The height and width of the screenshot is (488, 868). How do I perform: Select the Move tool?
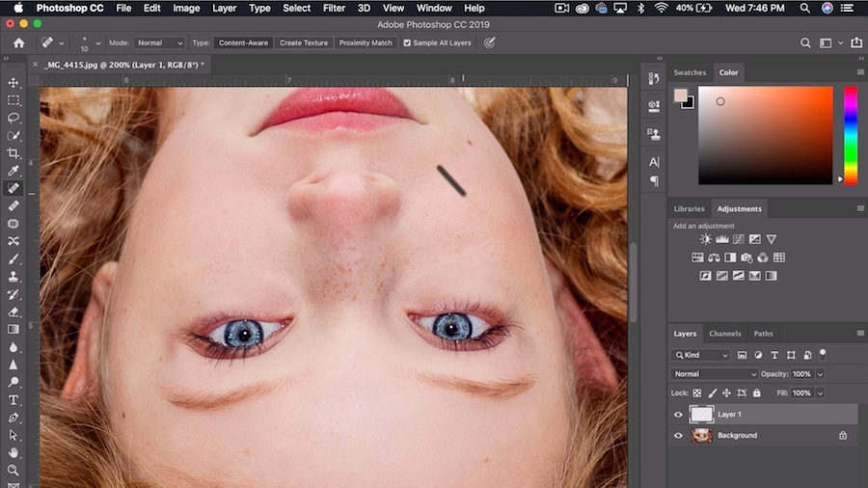[14, 83]
